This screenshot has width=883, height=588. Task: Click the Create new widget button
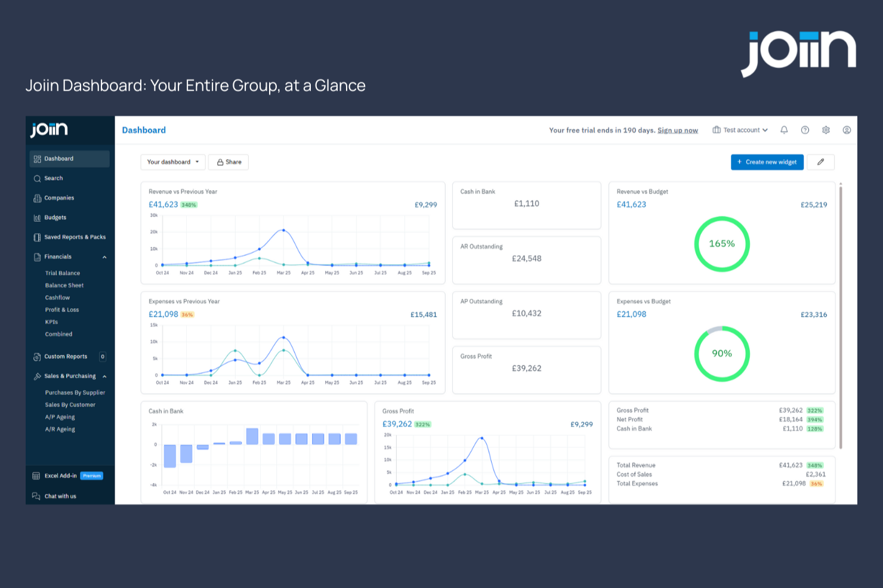767,162
